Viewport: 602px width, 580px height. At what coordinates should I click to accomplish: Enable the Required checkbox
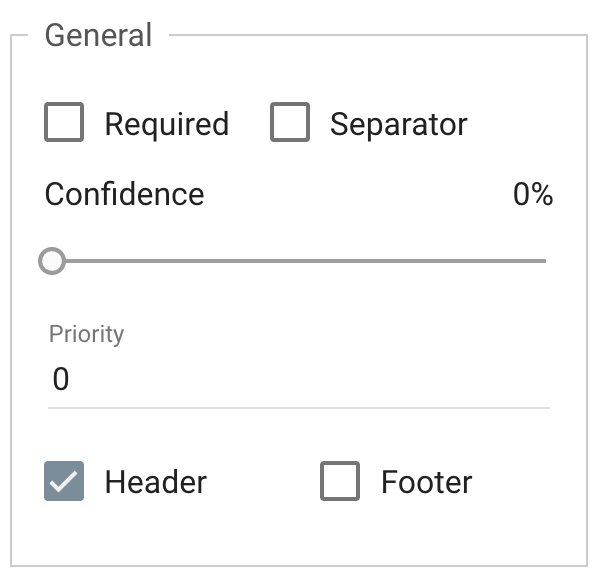[64, 122]
